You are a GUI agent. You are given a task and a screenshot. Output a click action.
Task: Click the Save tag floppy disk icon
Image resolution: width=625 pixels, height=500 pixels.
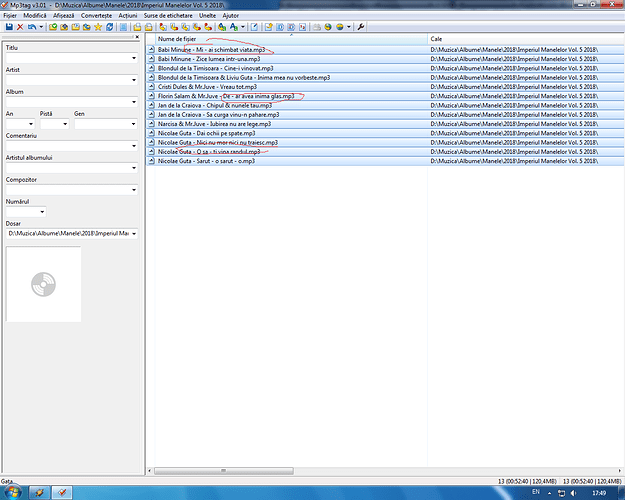point(9,27)
